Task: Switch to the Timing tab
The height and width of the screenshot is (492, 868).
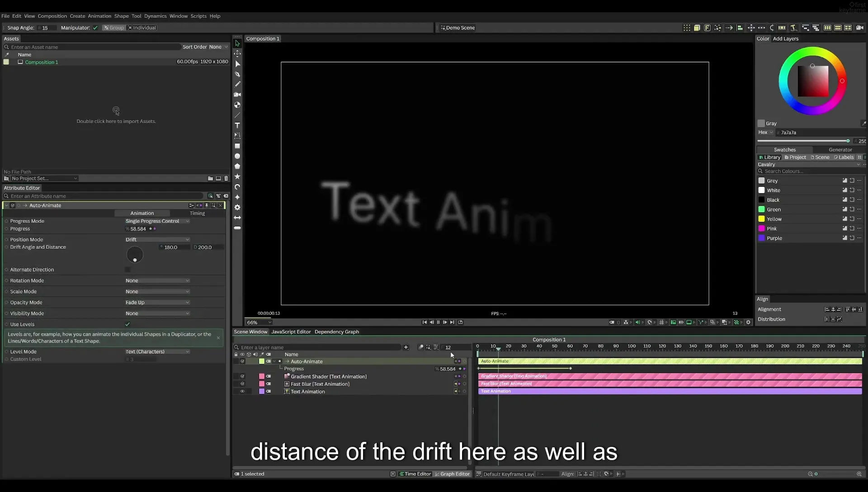Action: point(197,213)
